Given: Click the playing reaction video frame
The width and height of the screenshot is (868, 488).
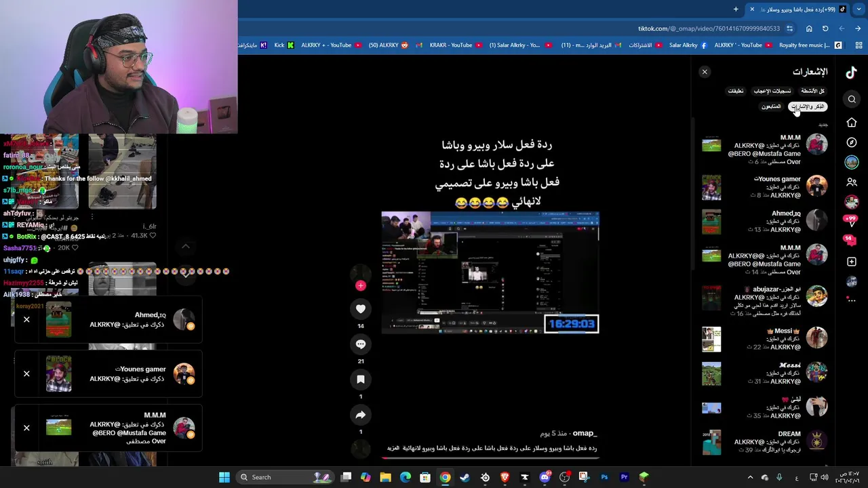Looking at the screenshot, I should tap(490, 272).
